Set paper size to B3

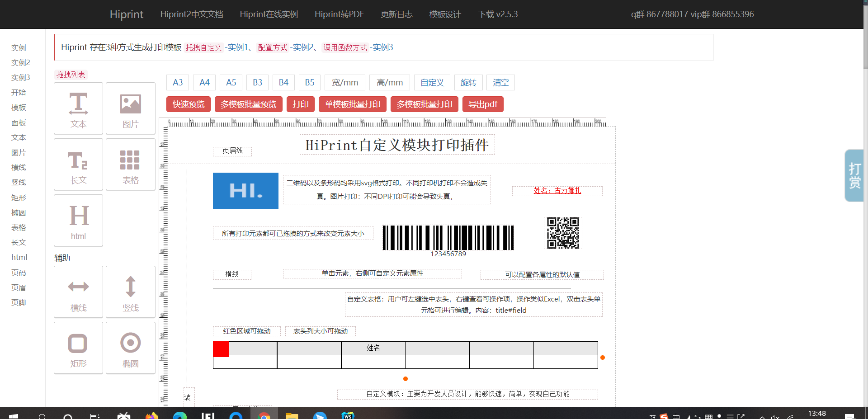coord(258,82)
